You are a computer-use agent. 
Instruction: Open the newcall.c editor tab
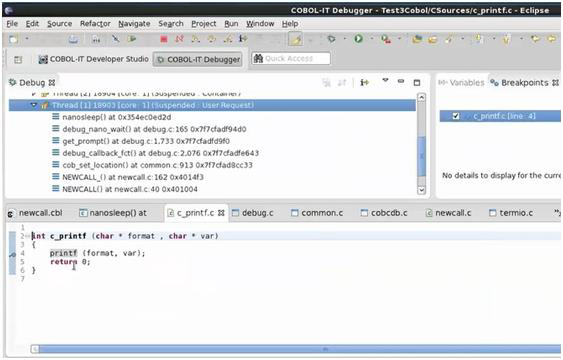[x=448, y=213]
